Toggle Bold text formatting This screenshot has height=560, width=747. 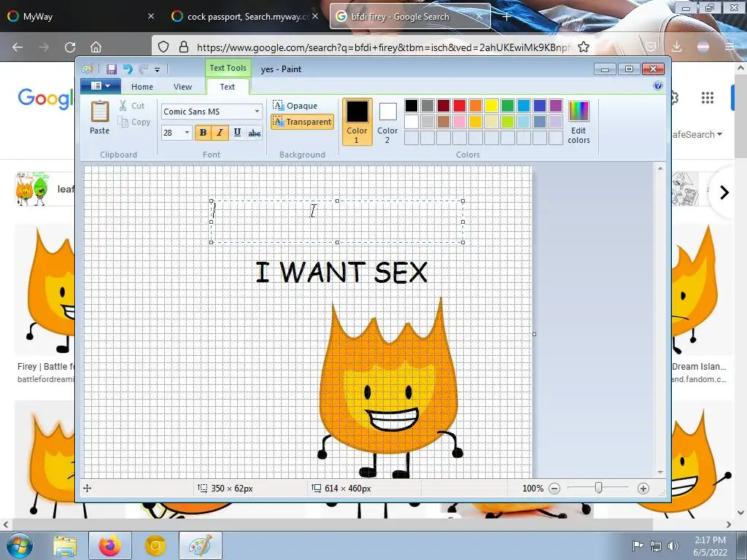point(203,133)
